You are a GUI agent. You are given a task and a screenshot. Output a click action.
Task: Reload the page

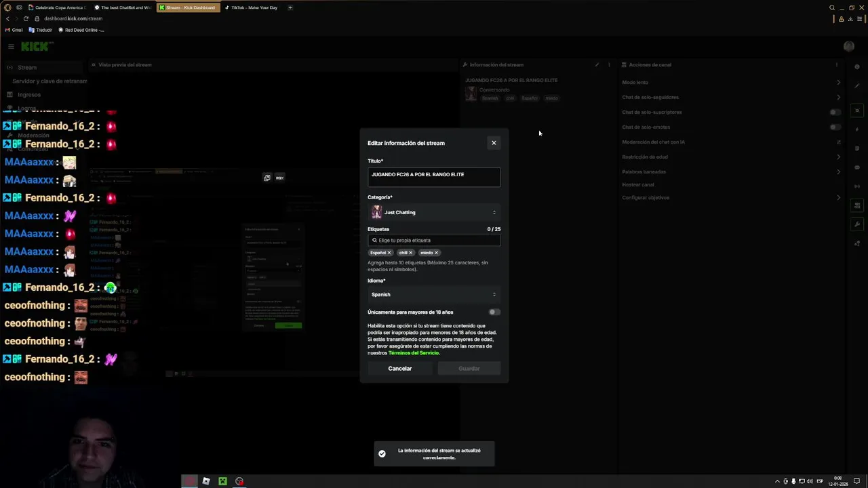26,19
